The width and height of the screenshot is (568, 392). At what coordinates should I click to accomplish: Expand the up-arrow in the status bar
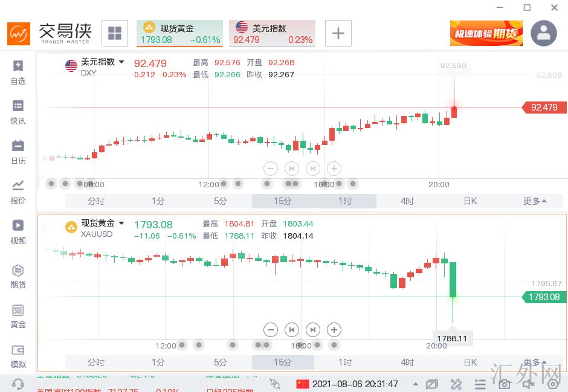pyautogui.click(x=416, y=384)
